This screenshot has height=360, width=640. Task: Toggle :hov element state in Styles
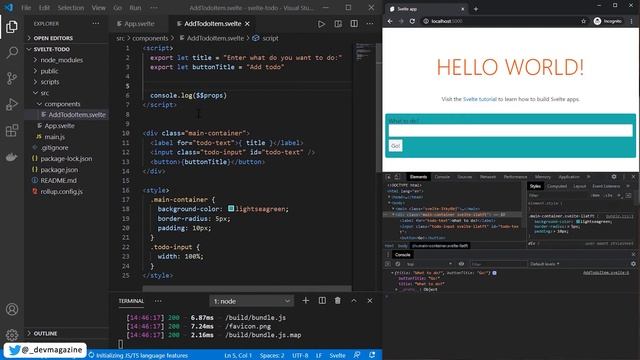(596, 196)
